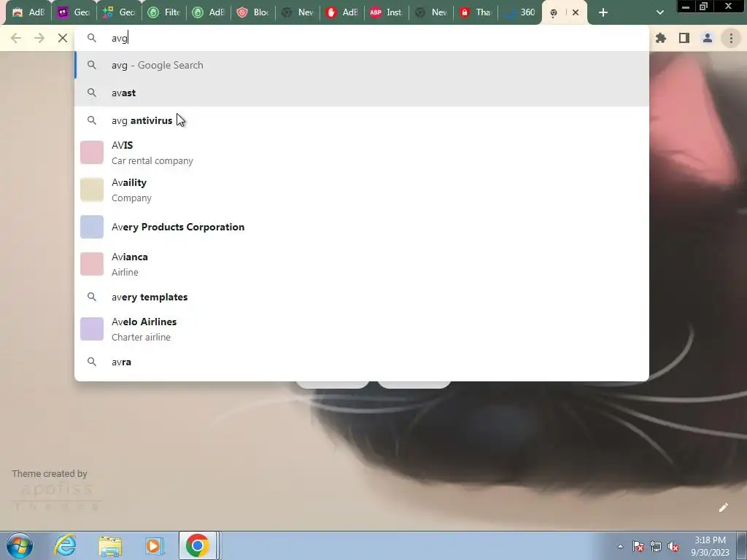Show hidden system tray icons

pos(620,546)
